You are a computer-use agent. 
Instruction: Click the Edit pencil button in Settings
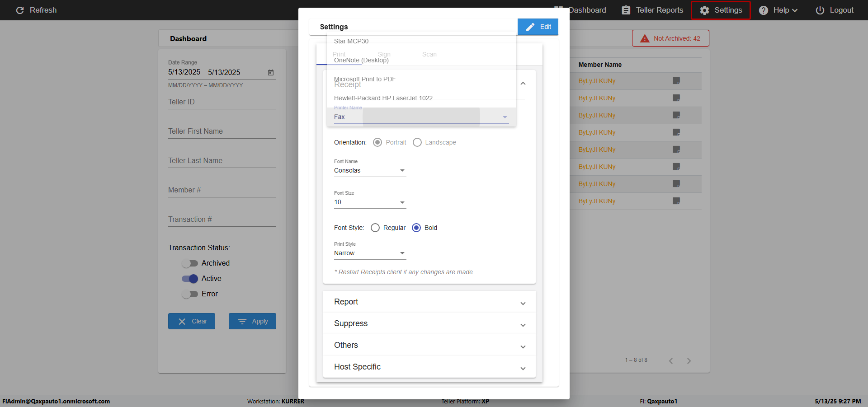pos(538,27)
